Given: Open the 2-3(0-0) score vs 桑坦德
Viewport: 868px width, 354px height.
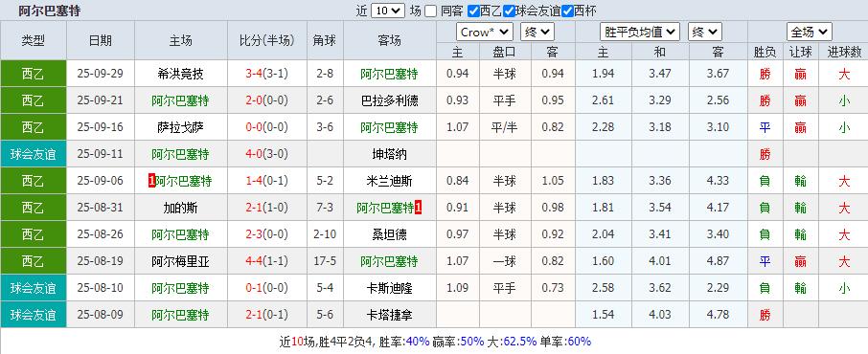Looking at the screenshot, I should [x=267, y=234].
